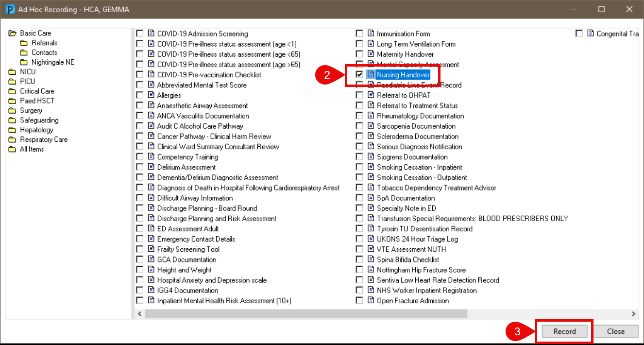Select the Critical Care folder
The width and height of the screenshot is (644, 345).
click(37, 91)
